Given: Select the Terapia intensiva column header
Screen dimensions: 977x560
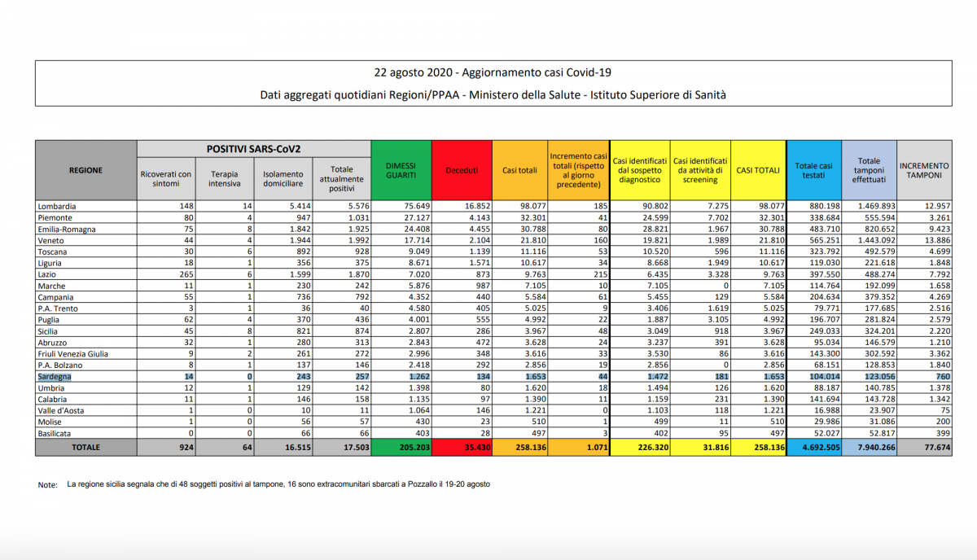Looking at the screenshot, I should tap(225, 179).
